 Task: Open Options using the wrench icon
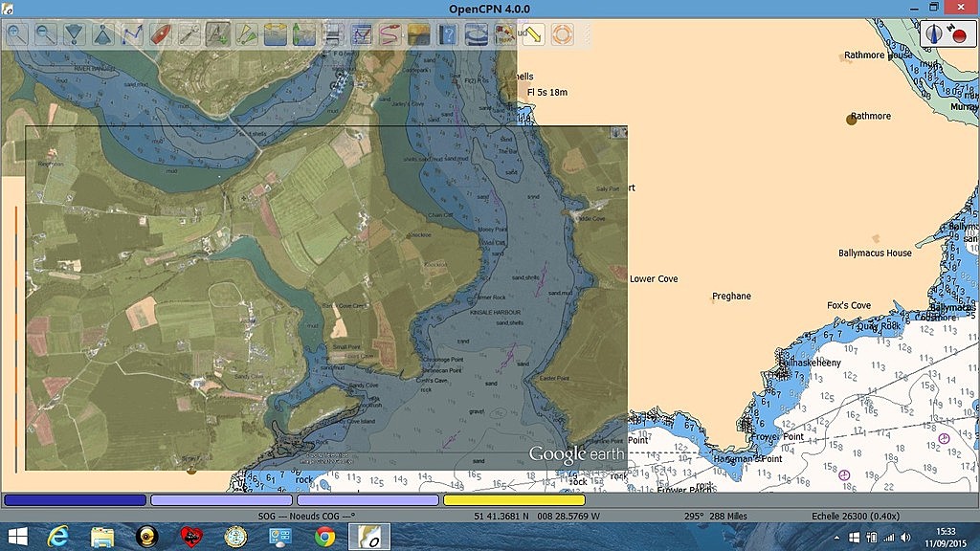(x=189, y=34)
